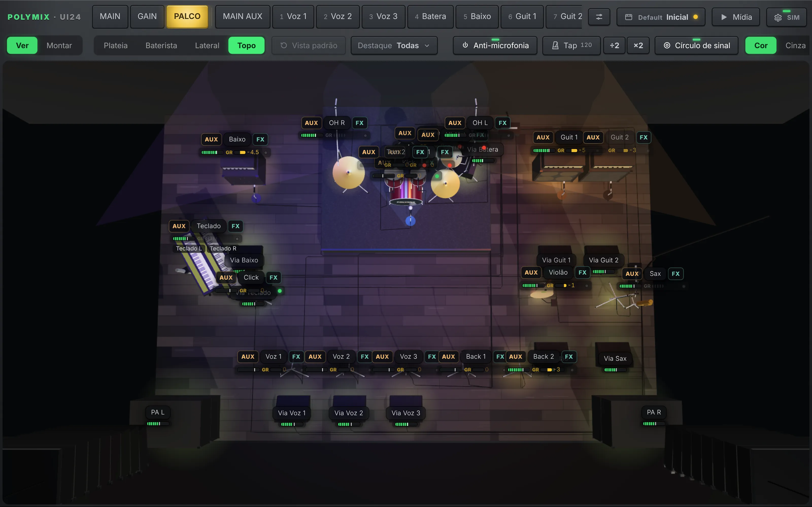Open the FX badge next to Baixo

[x=260, y=139]
